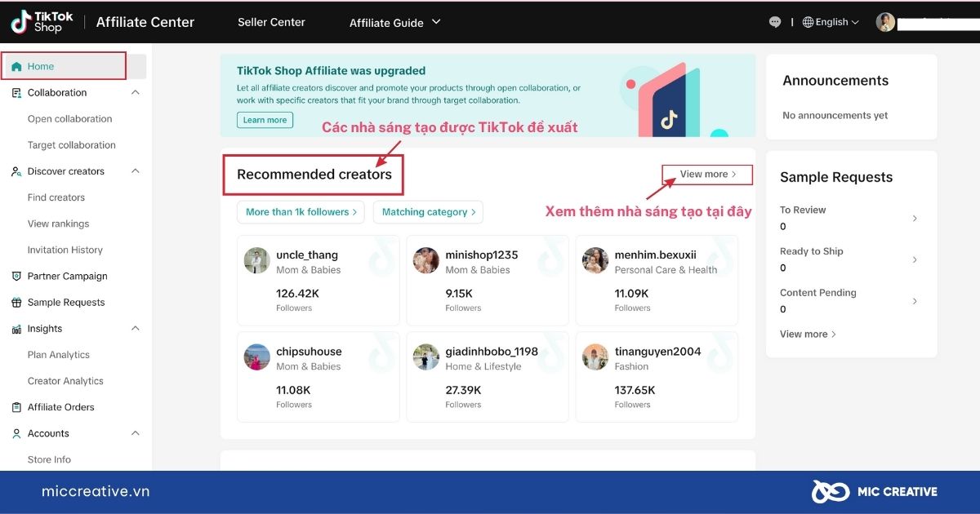The height and width of the screenshot is (514, 980).
Task: Apply More than 1k followers filter
Action: click(x=301, y=212)
